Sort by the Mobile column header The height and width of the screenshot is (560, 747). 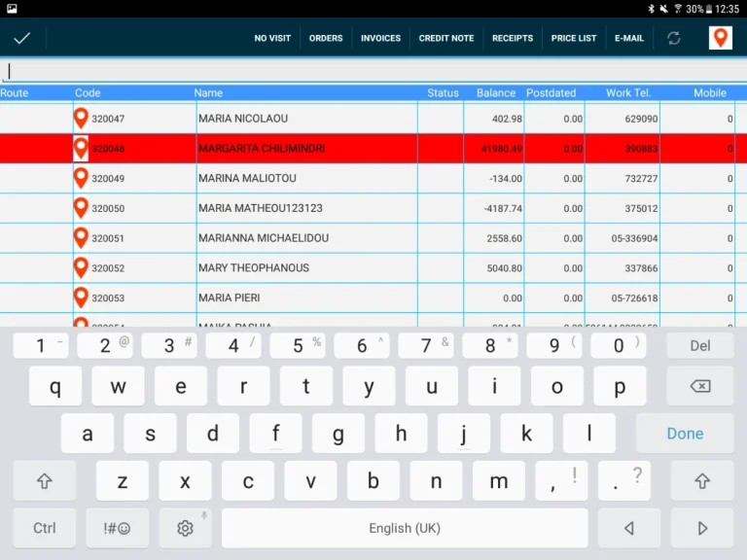pyautogui.click(x=710, y=93)
